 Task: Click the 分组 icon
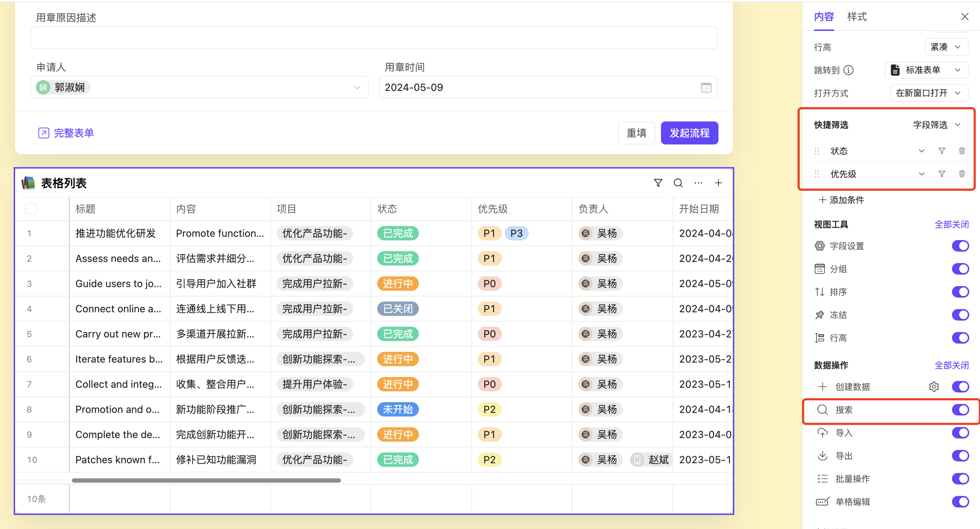[820, 269]
